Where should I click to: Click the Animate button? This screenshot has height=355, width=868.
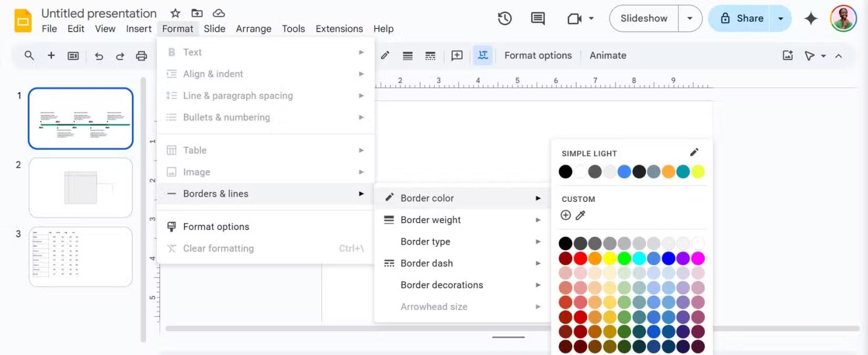click(608, 56)
